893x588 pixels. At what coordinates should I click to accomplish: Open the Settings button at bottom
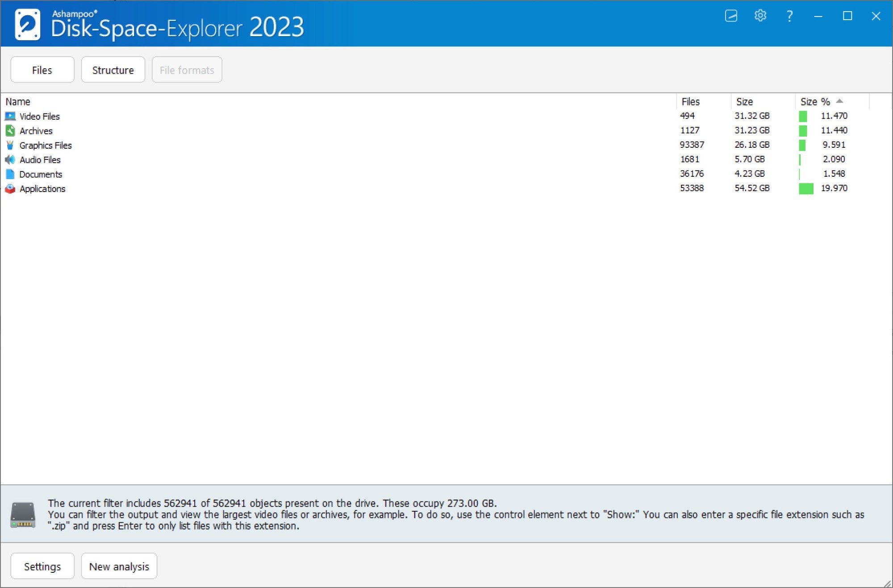(x=42, y=567)
